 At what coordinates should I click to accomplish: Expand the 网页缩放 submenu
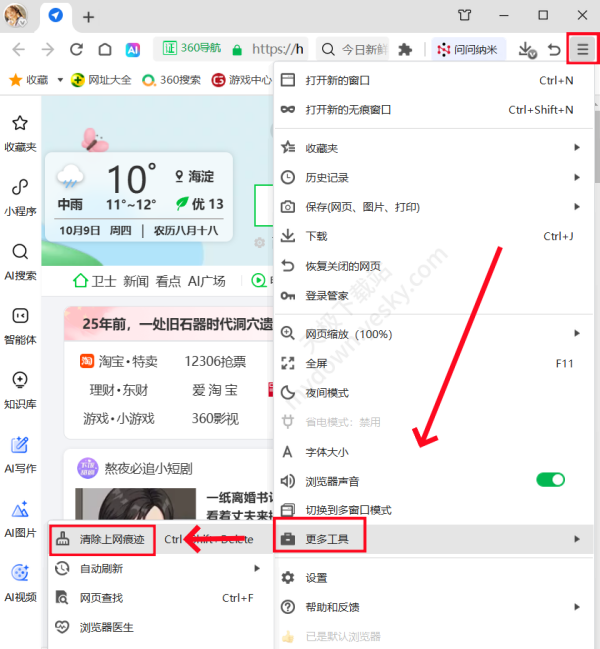(430, 333)
